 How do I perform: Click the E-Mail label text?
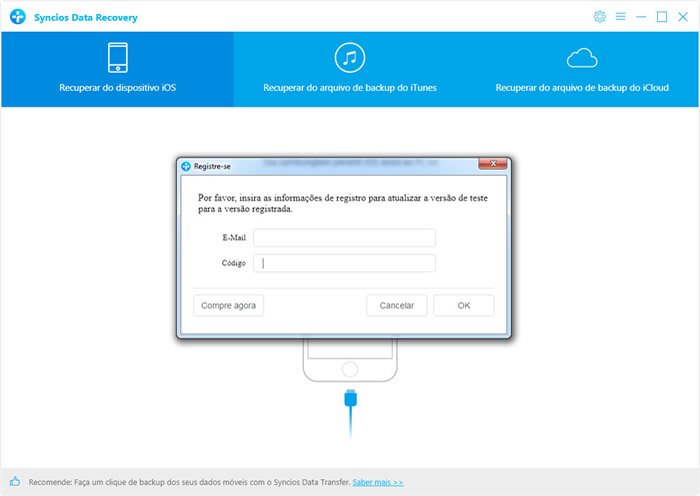click(234, 238)
